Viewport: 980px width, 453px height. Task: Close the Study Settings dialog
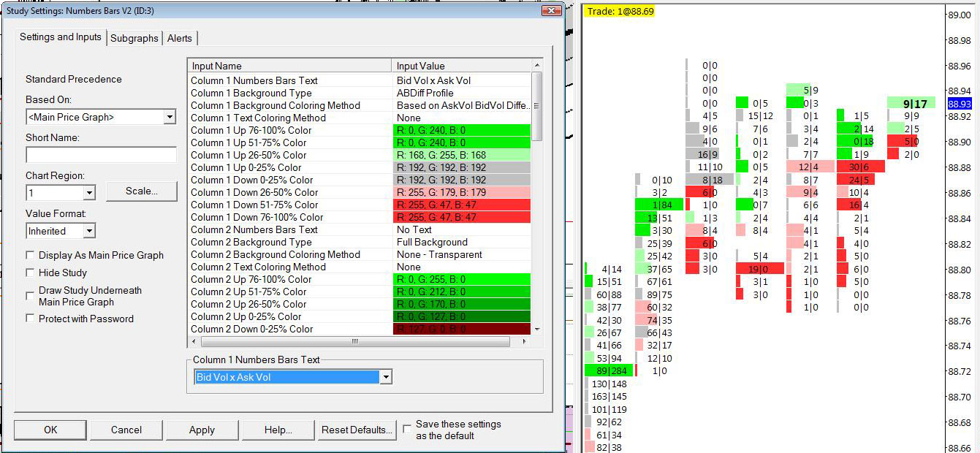[551, 11]
